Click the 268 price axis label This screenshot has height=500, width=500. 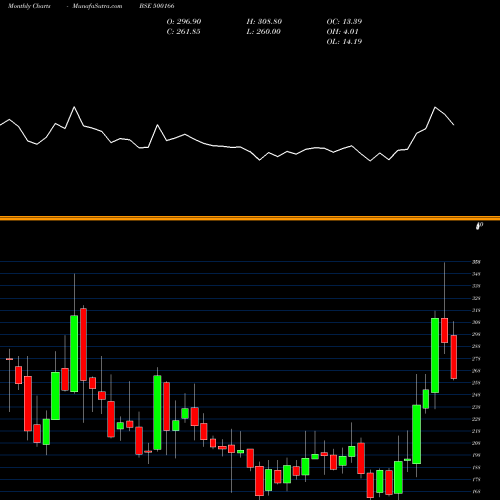click(476, 371)
